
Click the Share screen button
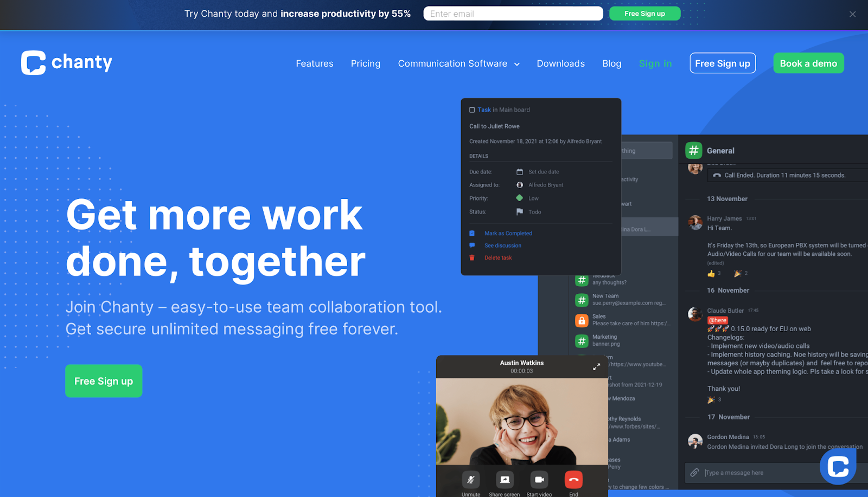(505, 480)
